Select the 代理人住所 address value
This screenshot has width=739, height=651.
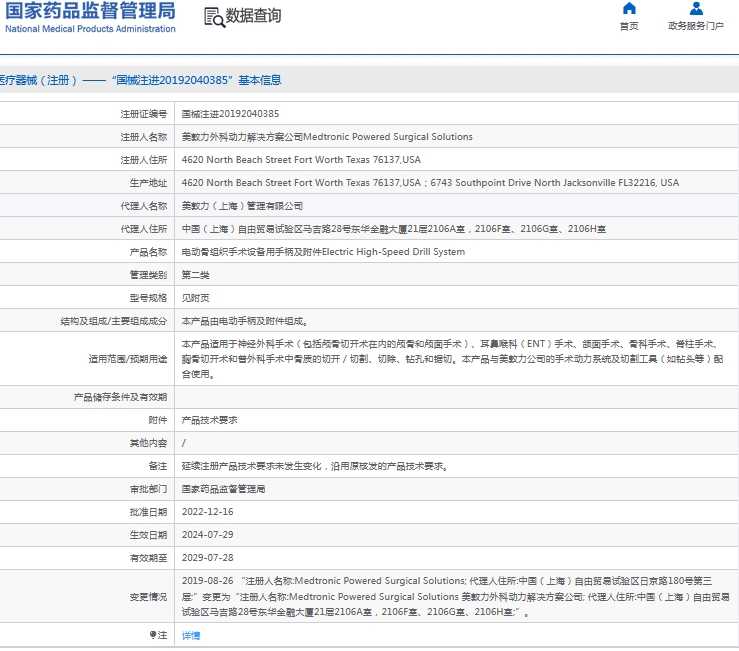click(394, 229)
